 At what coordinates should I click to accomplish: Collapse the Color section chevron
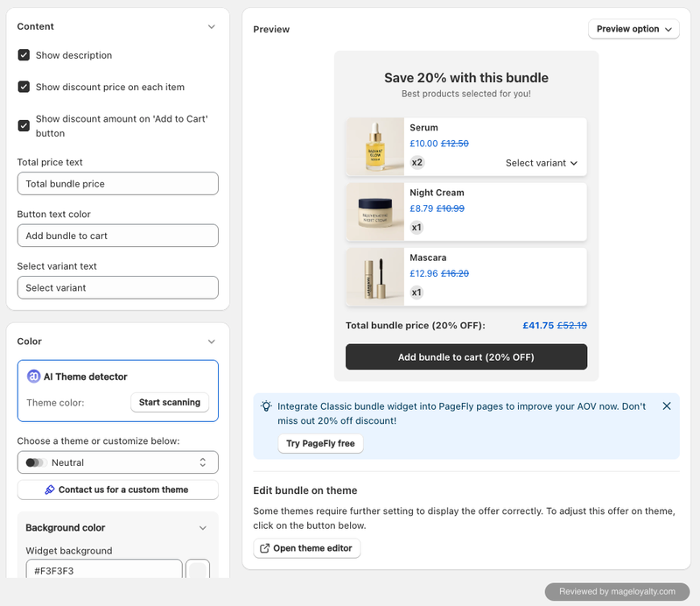[212, 342]
